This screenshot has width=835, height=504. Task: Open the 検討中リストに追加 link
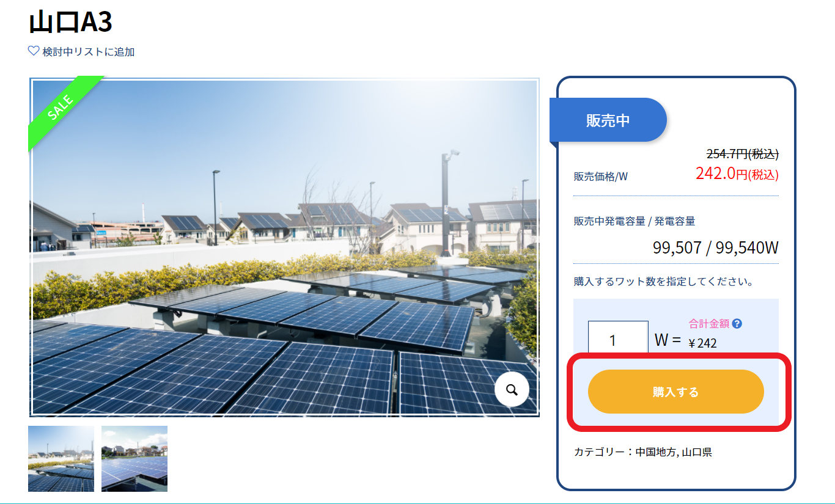(88, 52)
